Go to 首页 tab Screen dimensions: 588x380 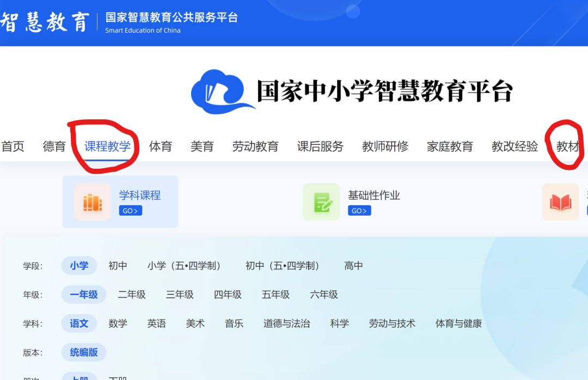point(13,146)
